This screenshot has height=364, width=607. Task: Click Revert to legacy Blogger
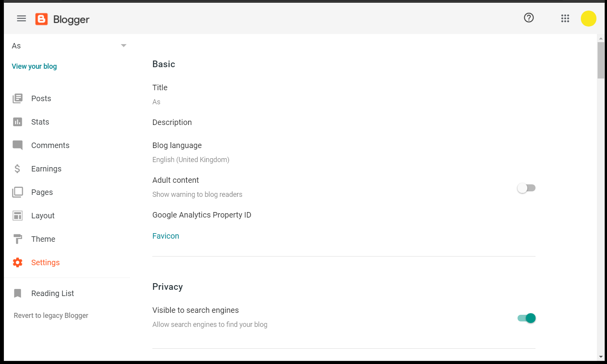51,315
